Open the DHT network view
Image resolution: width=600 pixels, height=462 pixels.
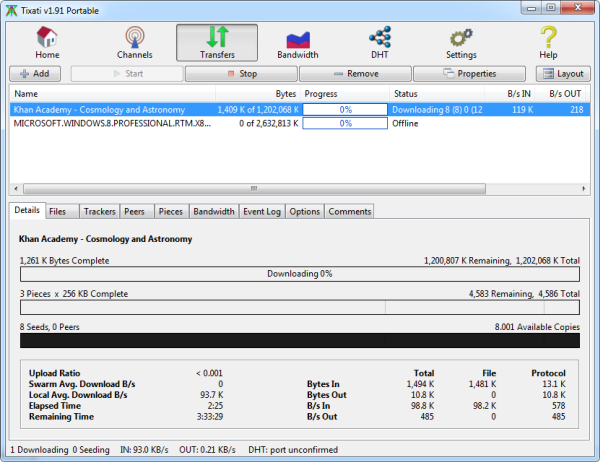coord(380,43)
